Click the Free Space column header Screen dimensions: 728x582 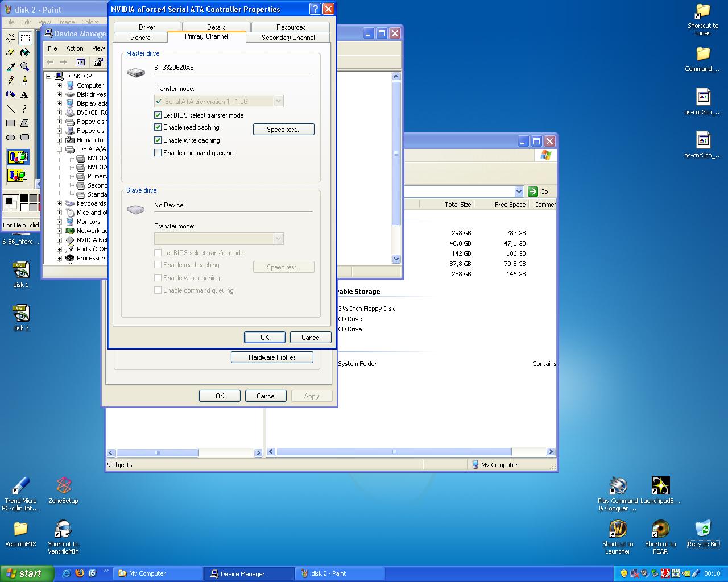click(501, 205)
